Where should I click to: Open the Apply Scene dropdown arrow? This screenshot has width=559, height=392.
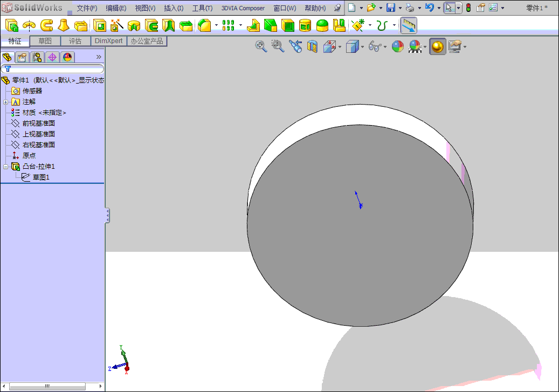[x=425, y=47]
